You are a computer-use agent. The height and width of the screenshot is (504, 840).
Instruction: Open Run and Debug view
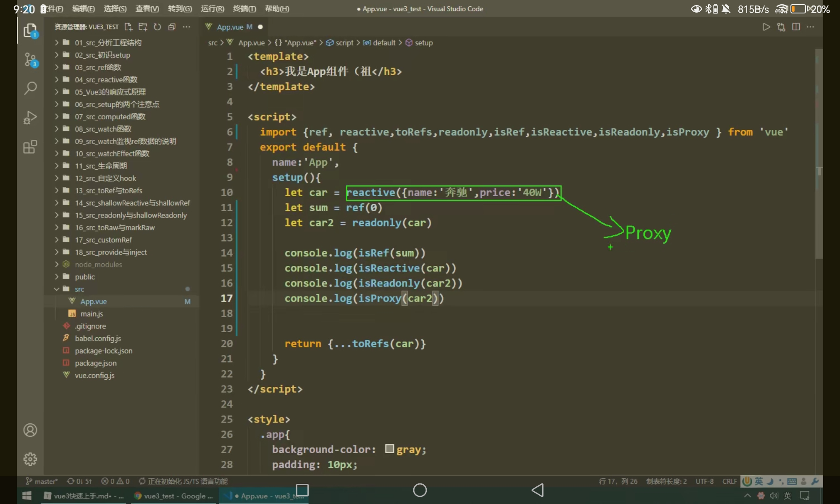(30, 118)
